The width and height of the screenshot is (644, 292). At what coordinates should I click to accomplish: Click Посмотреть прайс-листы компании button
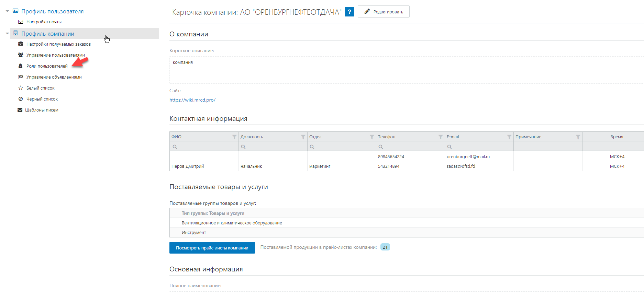pos(212,248)
